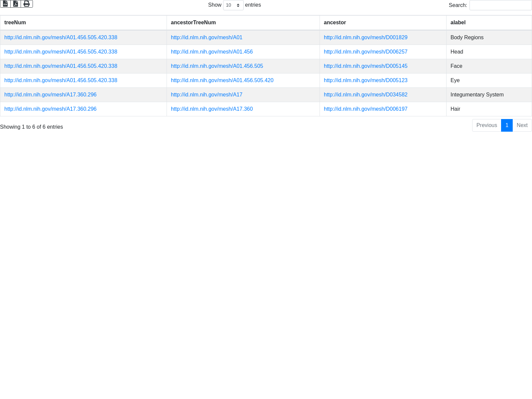Go to the Previous page
532x399 pixels.
(x=486, y=125)
